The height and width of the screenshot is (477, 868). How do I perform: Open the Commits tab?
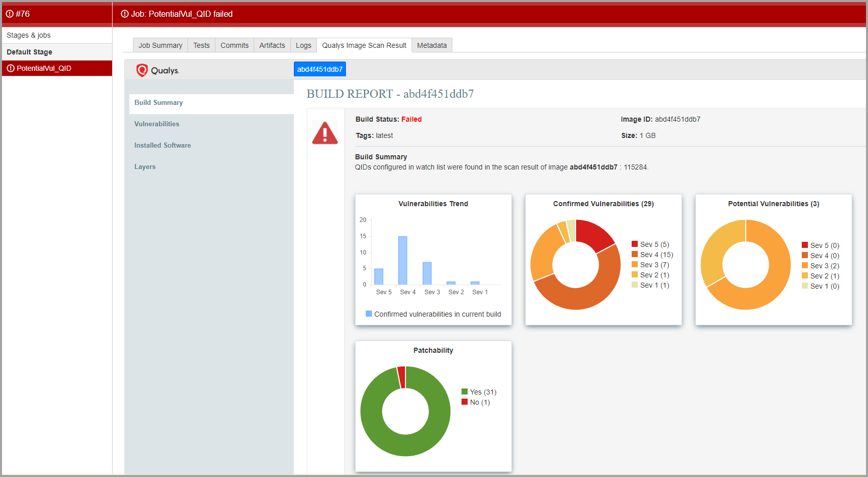pyautogui.click(x=234, y=45)
